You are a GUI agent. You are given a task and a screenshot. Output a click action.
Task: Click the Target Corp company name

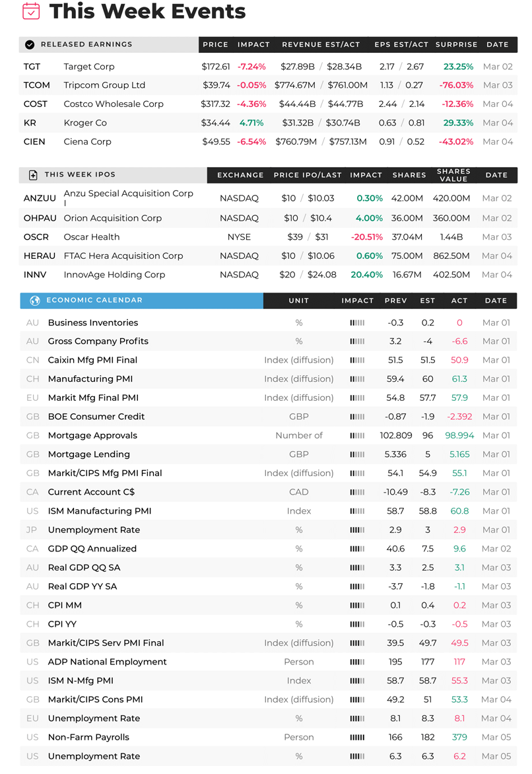point(89,67)
